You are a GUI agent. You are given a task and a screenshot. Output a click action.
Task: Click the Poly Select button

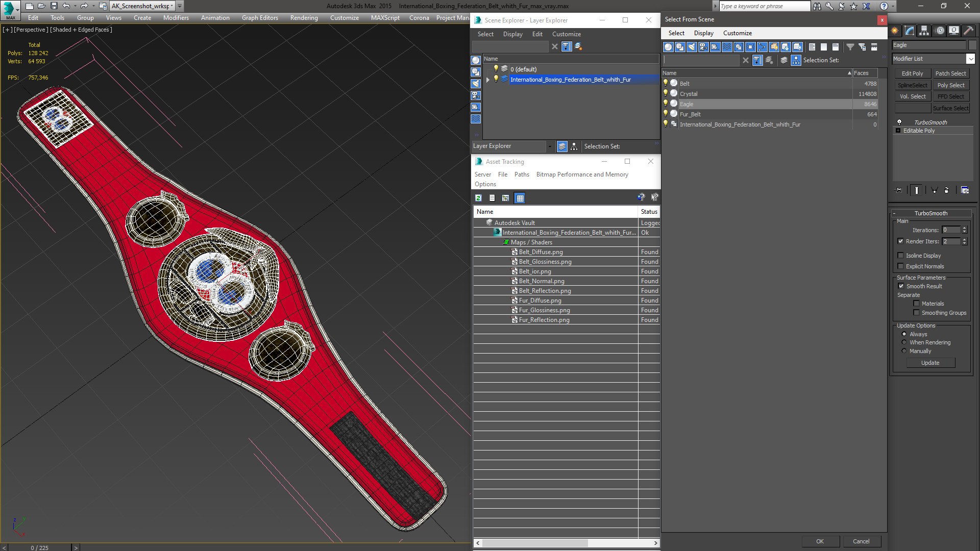950,85
